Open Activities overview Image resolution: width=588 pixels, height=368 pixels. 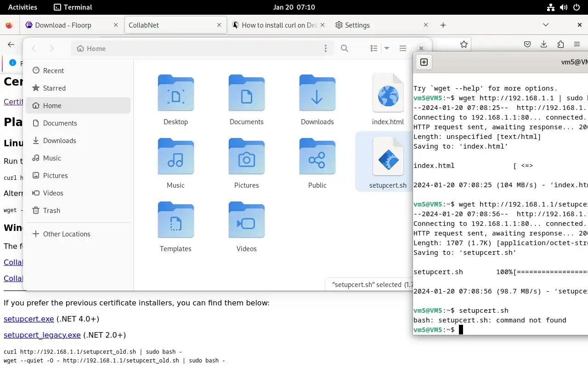23,7
